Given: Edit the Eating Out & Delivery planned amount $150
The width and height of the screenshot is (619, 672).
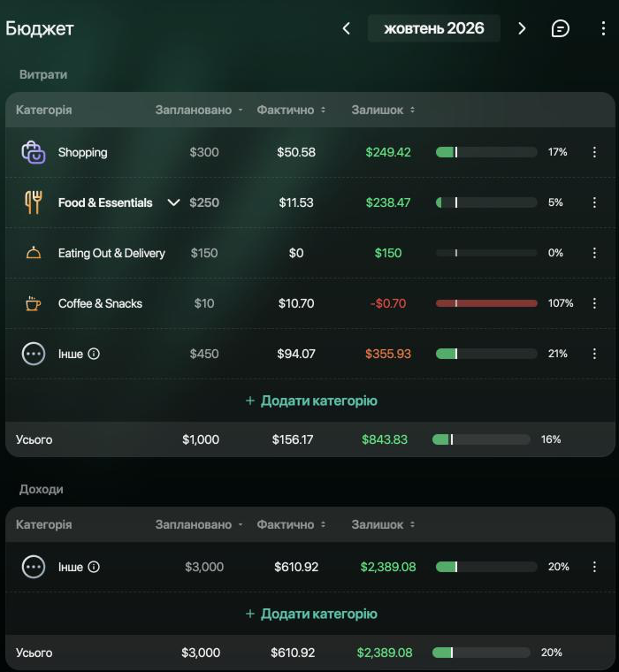Looking at the screenshot, I should 204,253.
